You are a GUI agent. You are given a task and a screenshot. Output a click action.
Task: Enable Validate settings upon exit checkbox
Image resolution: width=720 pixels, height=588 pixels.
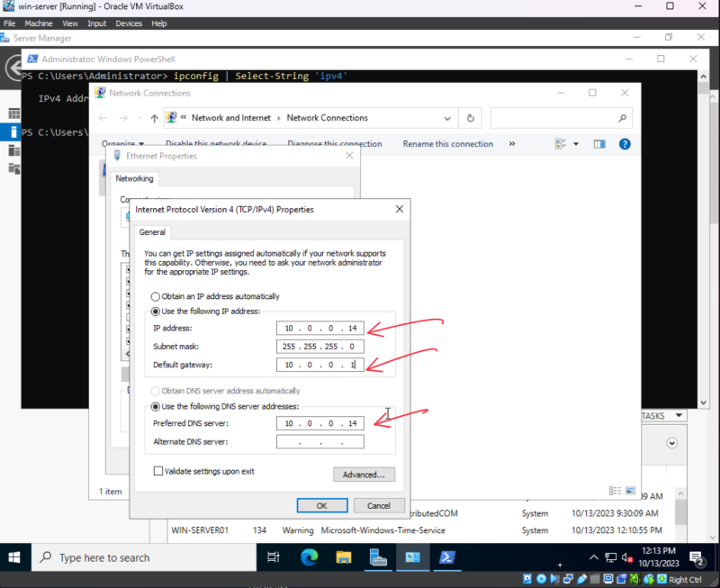[x=158, y=471]
